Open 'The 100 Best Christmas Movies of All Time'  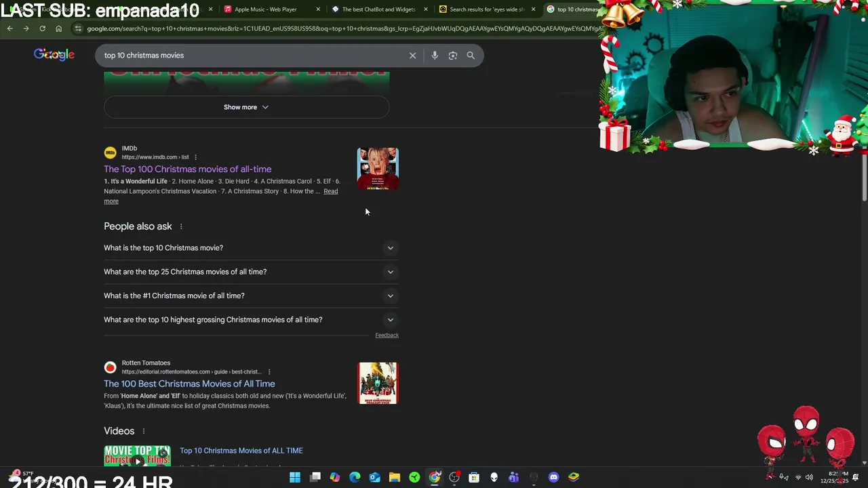[189, 384]
